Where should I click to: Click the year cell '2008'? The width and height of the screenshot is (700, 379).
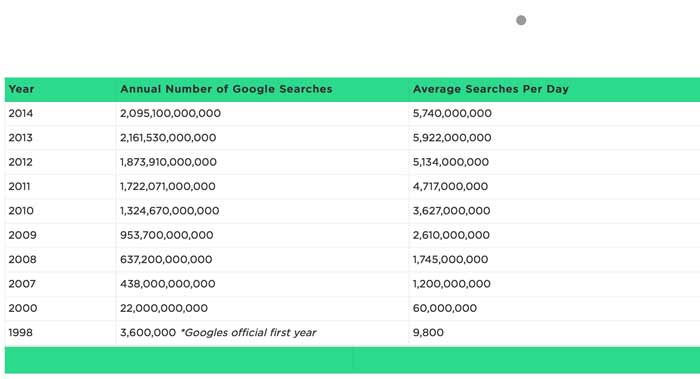pyautogui.click(x=22, y=259)
